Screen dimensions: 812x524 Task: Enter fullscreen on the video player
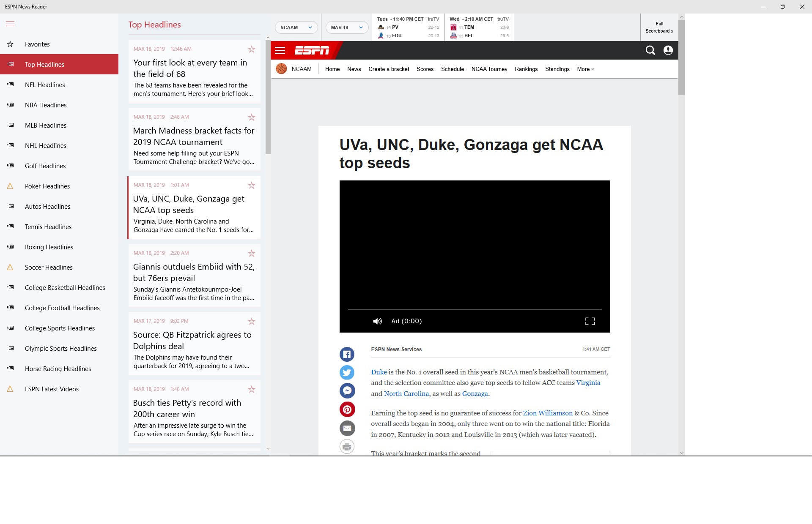point(590,321)
